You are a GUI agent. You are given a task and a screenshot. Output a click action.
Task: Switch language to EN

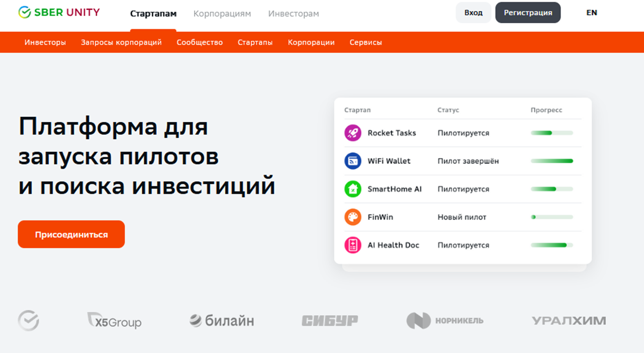(591, 13)
